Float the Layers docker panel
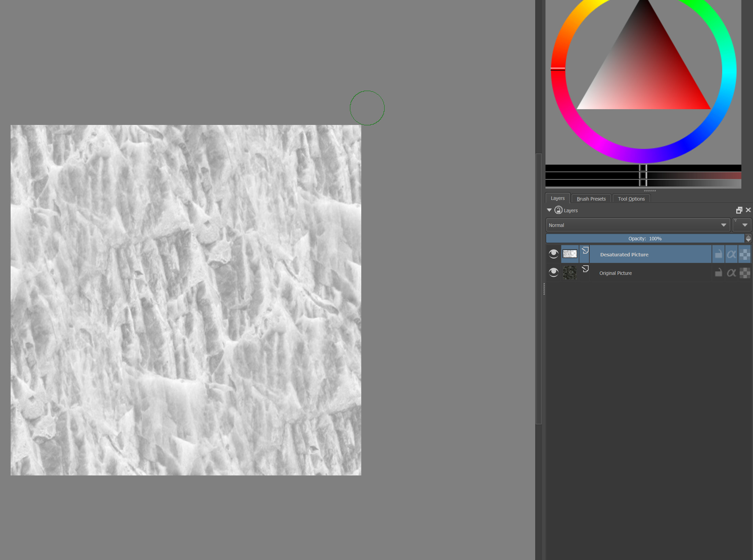 click(739, 210)
